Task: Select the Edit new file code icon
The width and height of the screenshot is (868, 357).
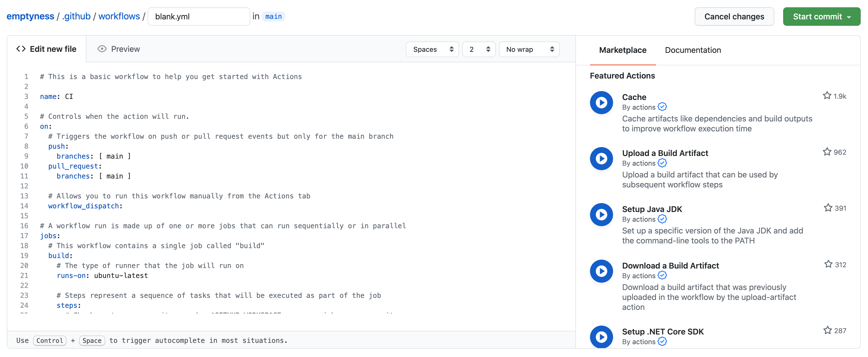Action: point(20,49)
